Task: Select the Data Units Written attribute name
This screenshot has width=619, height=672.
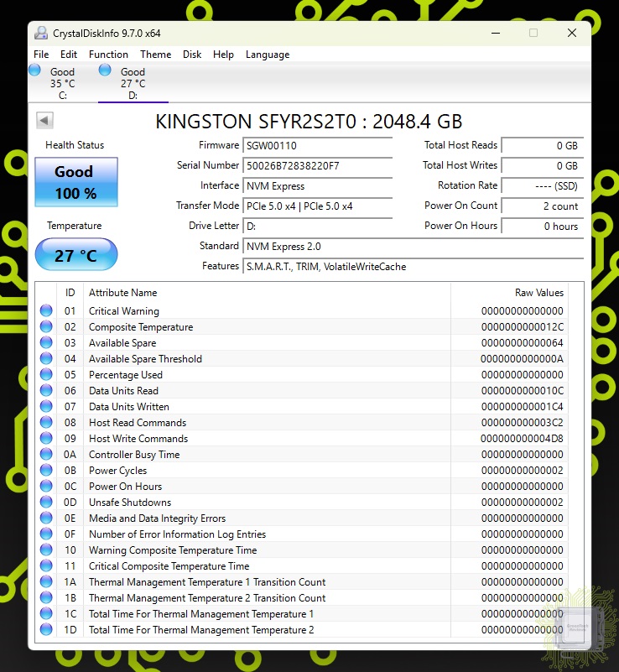Action: click(129, 407)
